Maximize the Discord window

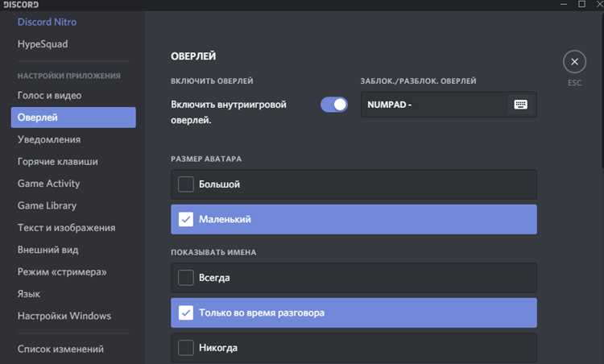[x=581, y=4]
